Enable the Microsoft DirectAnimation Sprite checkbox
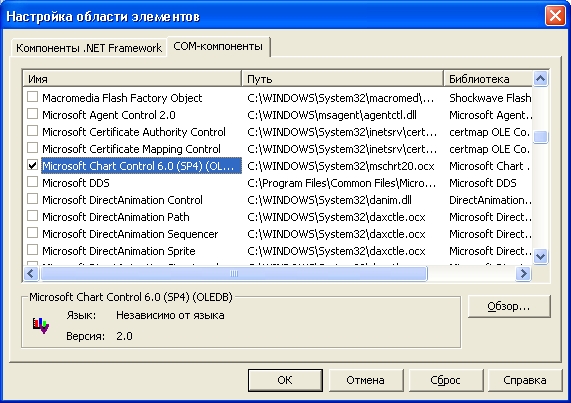The height and width of the screenshot is (403, 571). [32, 250]
